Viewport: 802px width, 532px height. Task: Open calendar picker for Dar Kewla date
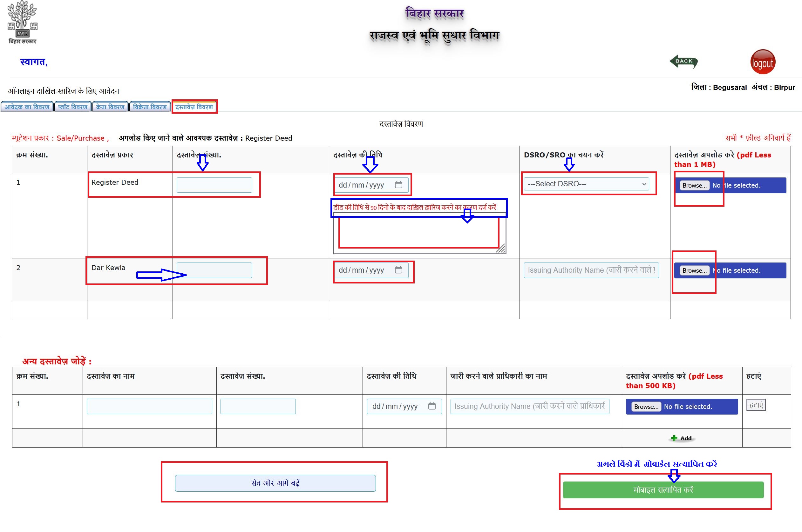click(398, 270)
